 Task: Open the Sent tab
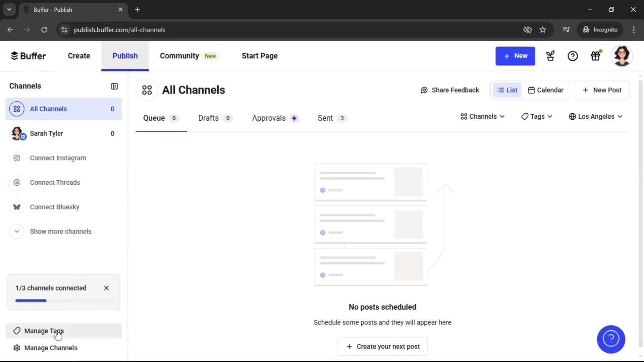point(325,118)
